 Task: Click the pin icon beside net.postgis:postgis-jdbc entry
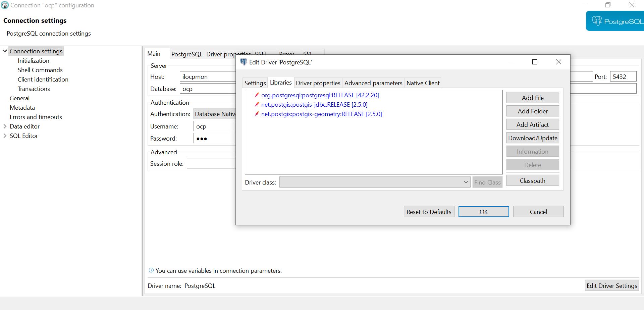(257, 104)
